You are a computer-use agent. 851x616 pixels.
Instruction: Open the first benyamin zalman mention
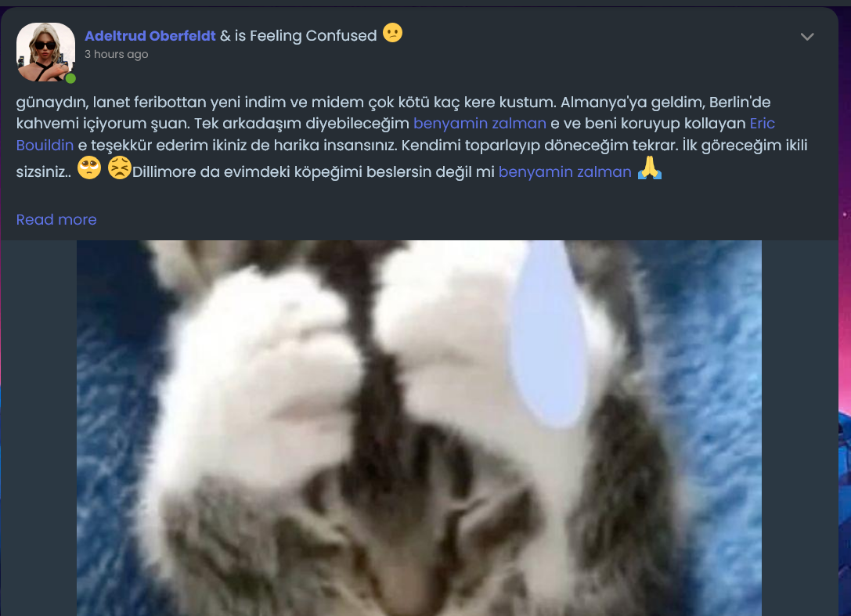480,123
